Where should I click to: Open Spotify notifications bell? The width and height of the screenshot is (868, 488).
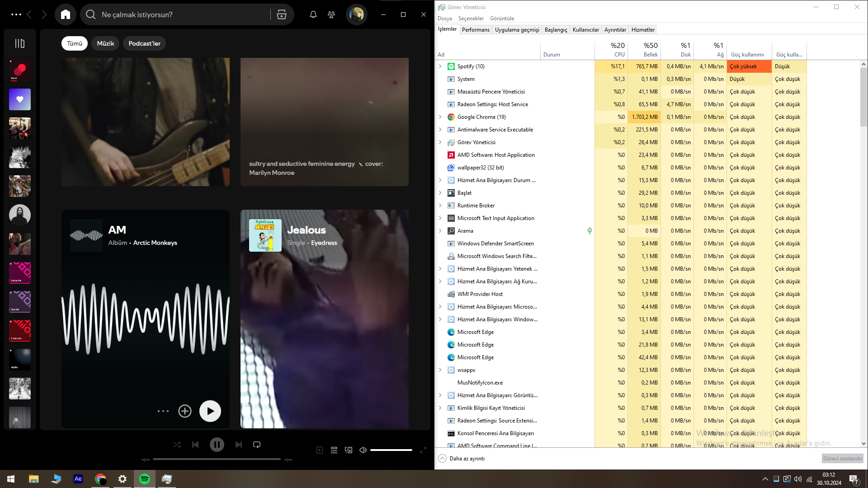coord(313,14)
